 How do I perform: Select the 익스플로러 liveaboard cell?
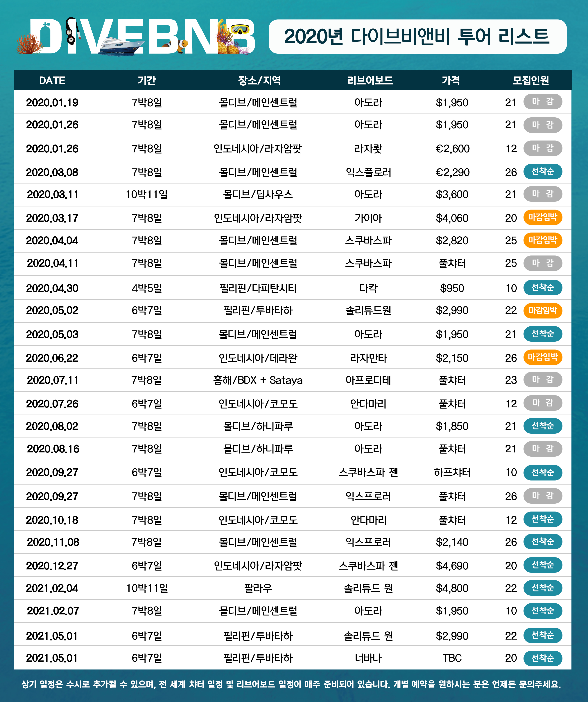(368, 172)
